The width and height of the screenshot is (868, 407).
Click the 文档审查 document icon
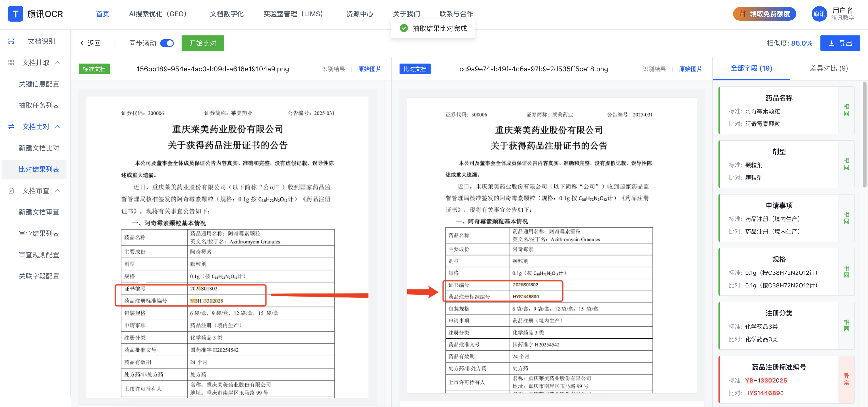(x=11, y=191)
